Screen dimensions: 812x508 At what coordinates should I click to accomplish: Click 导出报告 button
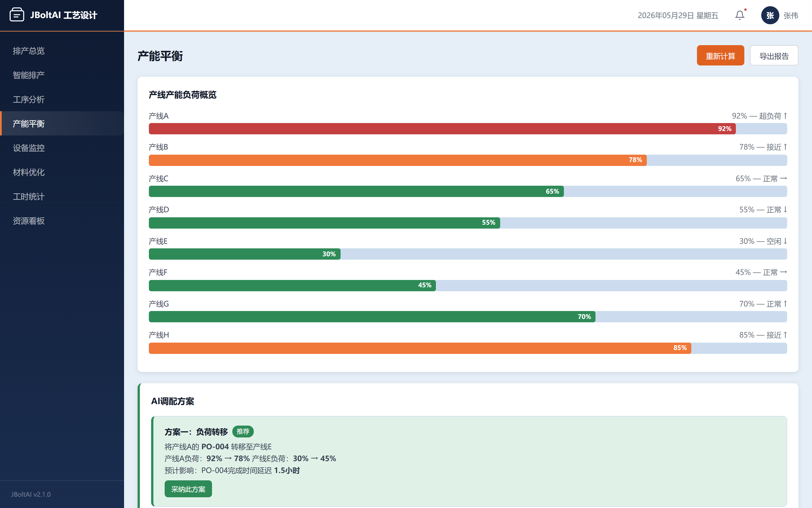click(x=774, y=55)
